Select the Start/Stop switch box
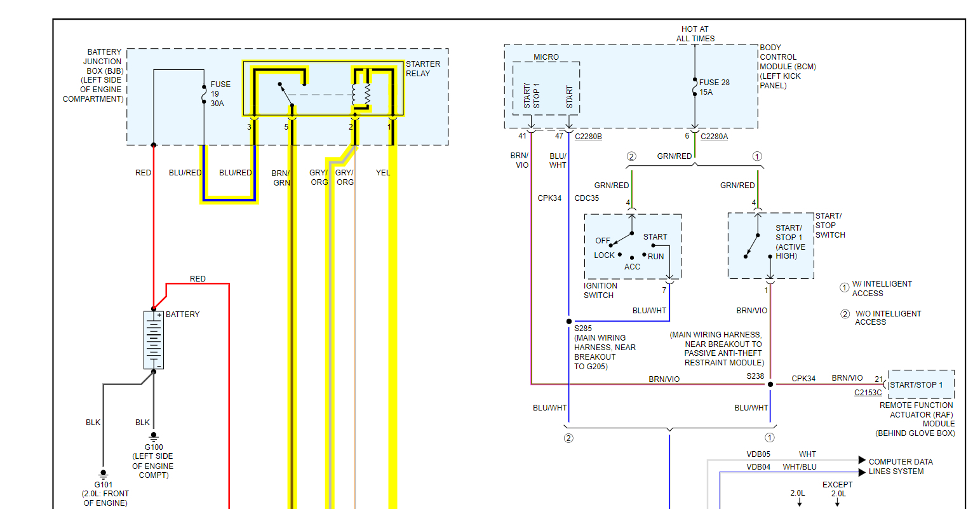Screen dimensions: 980x509 coord(771,246)
